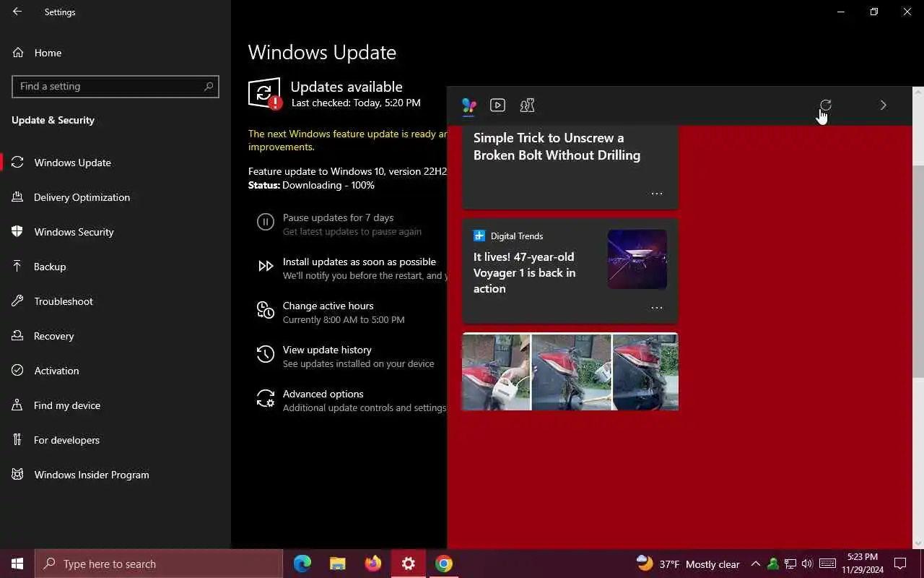The height and width of the screenshot is (578, 924).
Task: Switch to the Play games tab in widget
Action: pyautogui.click(x=527, y=105)
